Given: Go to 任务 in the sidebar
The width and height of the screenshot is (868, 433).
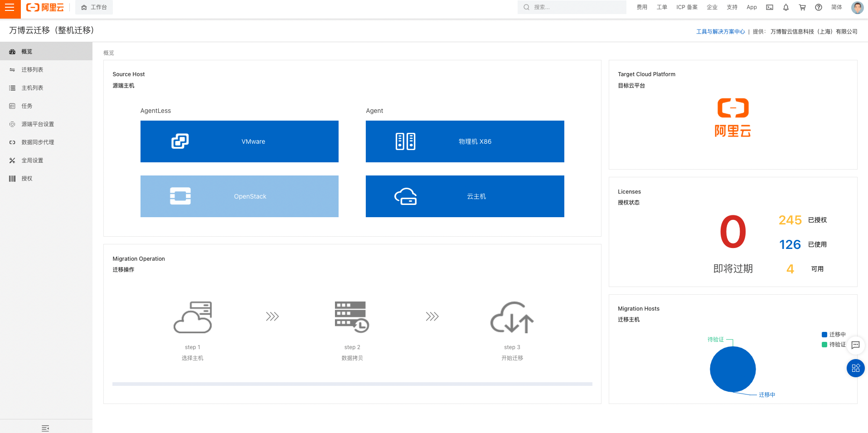Looking at the screenshot, I should coord(46,106).
